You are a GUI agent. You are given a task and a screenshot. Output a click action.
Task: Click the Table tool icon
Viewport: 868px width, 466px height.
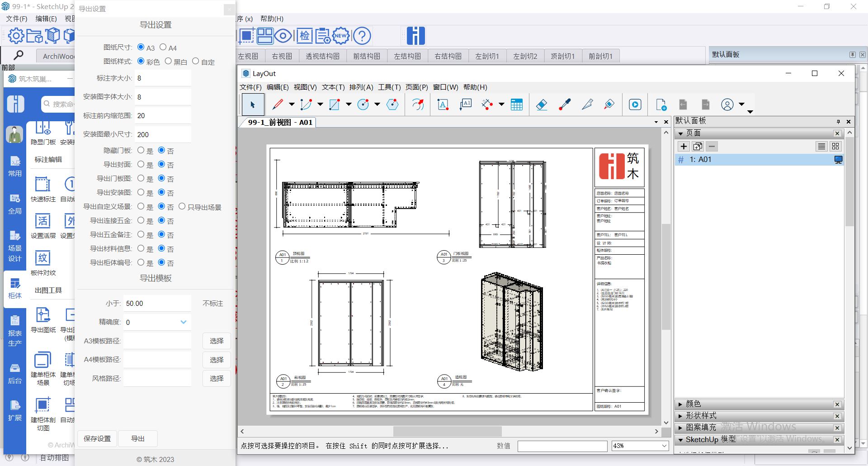[x=516, y=105]
